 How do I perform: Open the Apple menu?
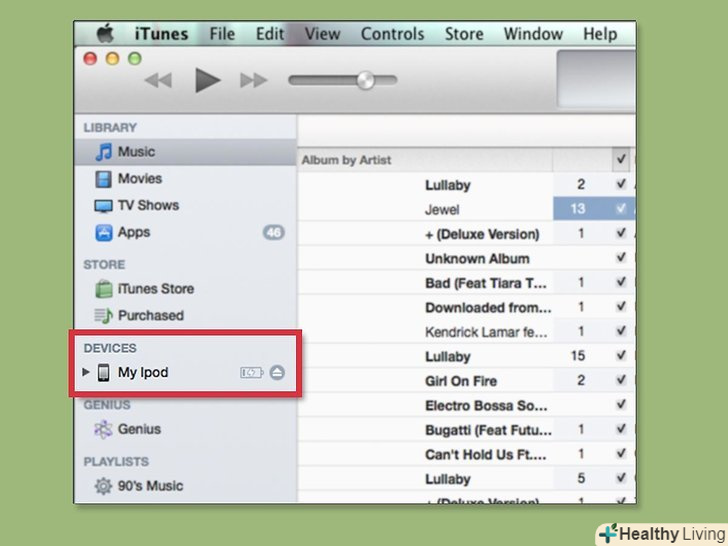(x=105, y=33)
